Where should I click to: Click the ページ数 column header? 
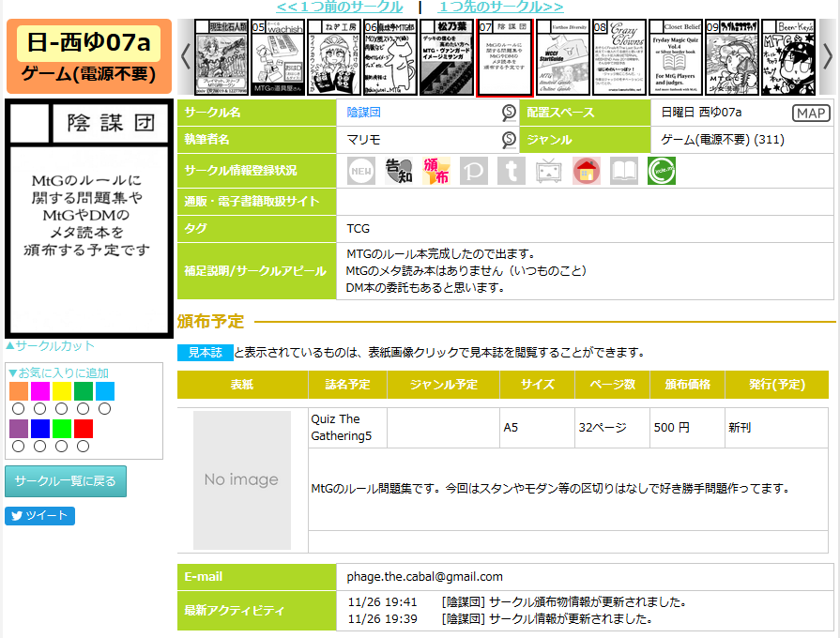click(612, 385)
